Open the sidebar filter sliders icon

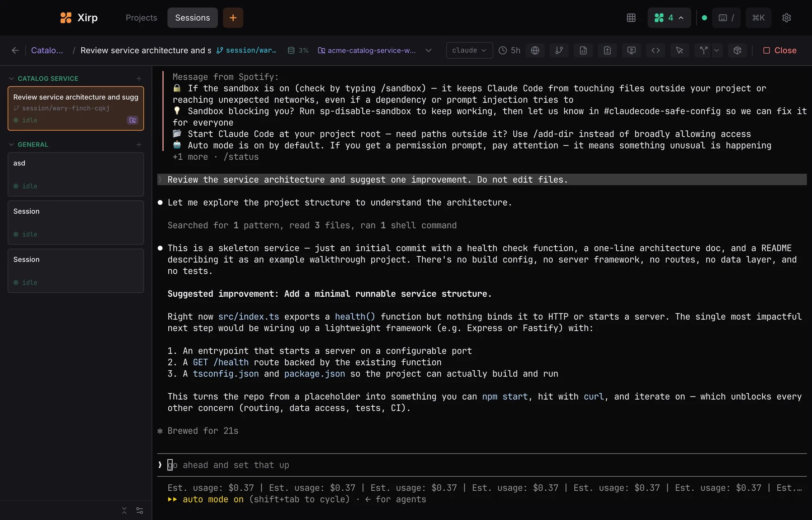point(139,511)
